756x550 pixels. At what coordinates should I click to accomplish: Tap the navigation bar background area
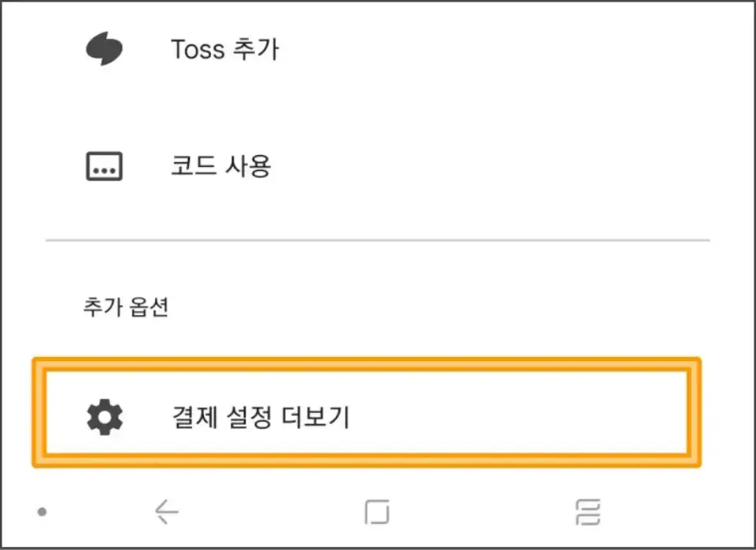(x=472, y=510)
